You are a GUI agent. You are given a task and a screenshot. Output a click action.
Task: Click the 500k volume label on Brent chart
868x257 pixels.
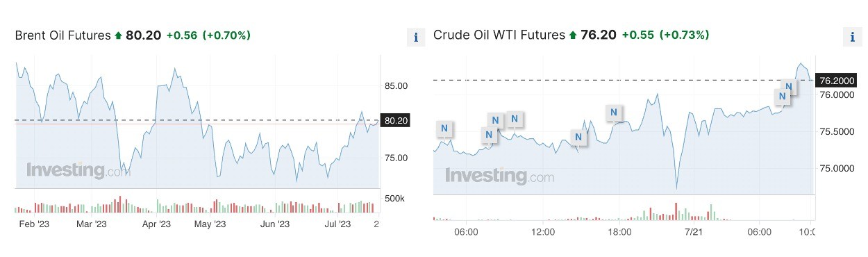click(394, 199)
